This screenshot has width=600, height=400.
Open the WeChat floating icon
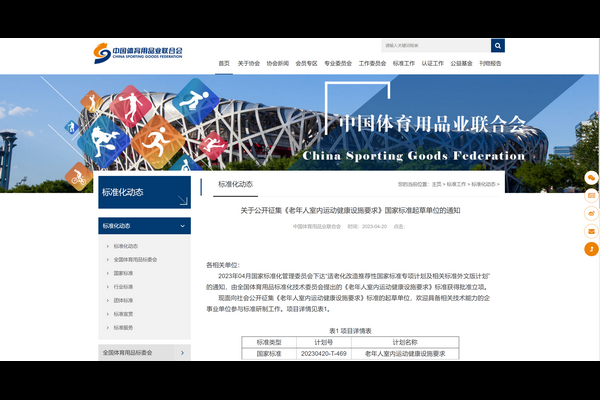[591, 178]
